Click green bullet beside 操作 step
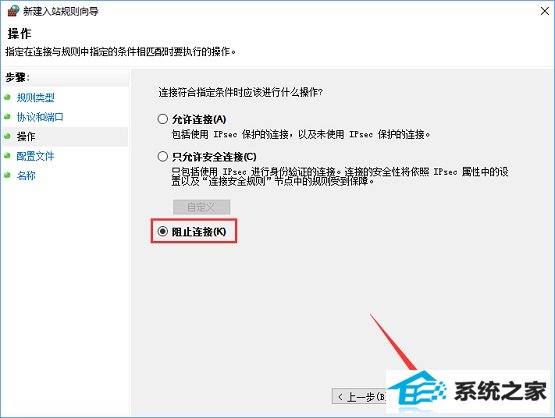The height and width of the screenshot is (418, 555). click(x=7, y=136)
